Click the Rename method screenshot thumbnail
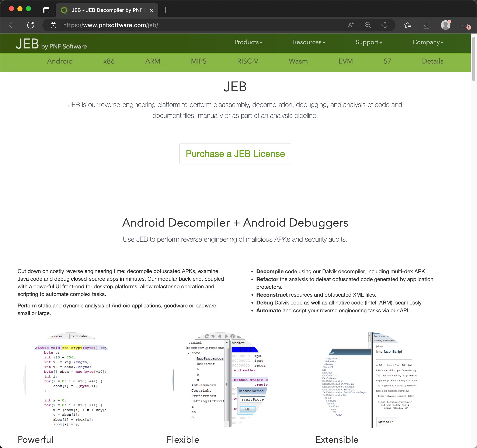Image resolution: width=477 pixels, height=448 pixels. tap(220, 380)
